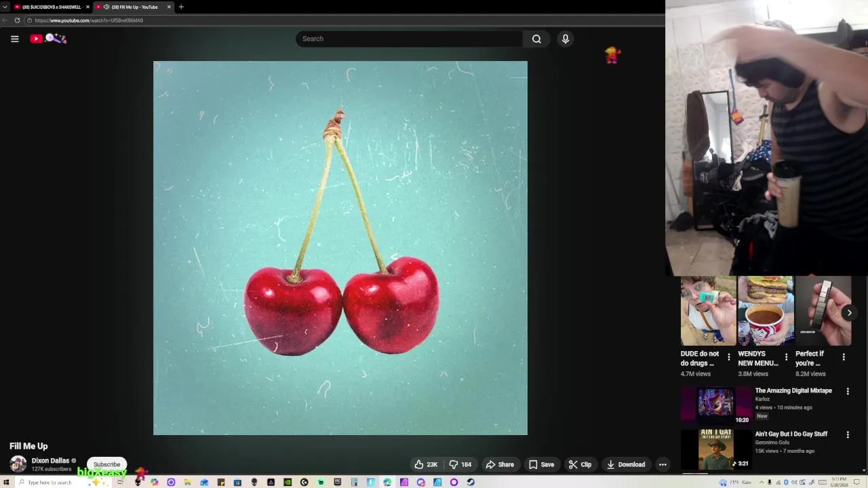Open Steam from the taskbar

471,482
